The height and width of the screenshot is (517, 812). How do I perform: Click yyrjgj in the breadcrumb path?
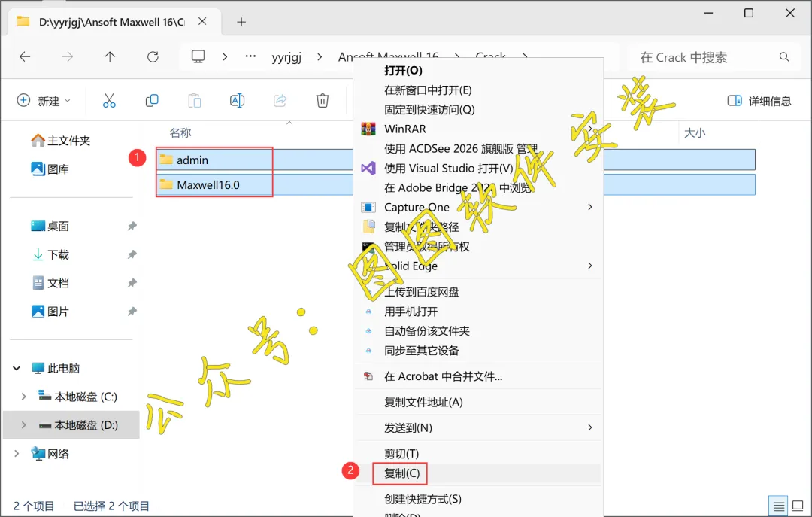click(286, 56)
